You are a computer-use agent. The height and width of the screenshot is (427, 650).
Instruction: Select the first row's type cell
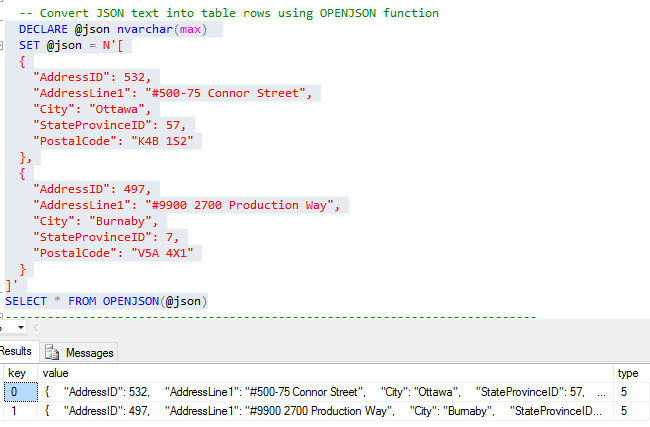(x=628, y=391)
